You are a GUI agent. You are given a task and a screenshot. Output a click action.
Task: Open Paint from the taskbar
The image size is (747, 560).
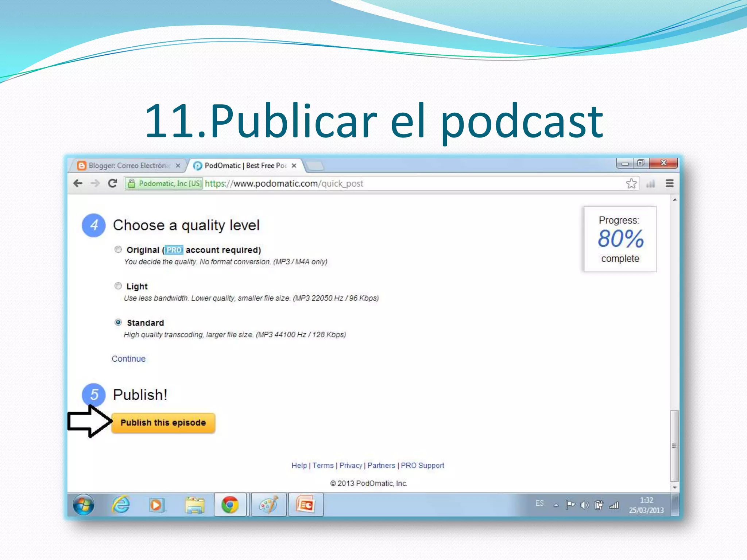[269, 505]
